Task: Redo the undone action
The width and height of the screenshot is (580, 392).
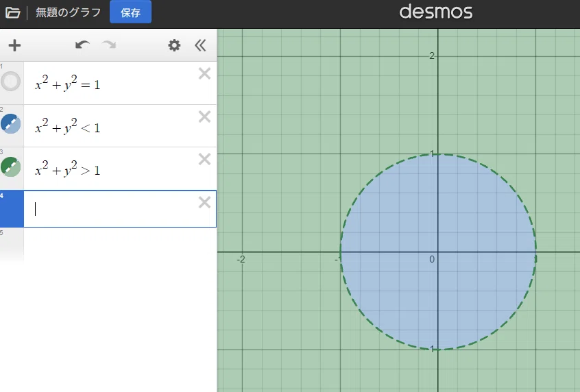Action: [x=109, y=45]
